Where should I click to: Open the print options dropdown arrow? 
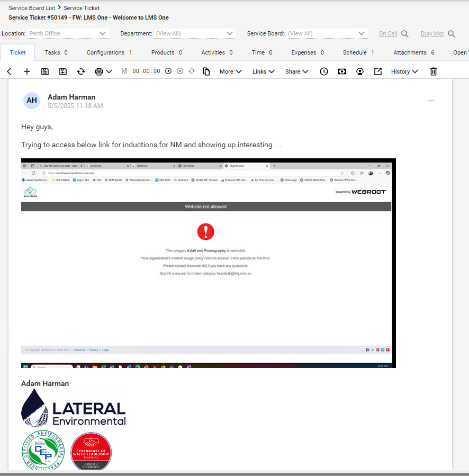[x=109, y=71]
